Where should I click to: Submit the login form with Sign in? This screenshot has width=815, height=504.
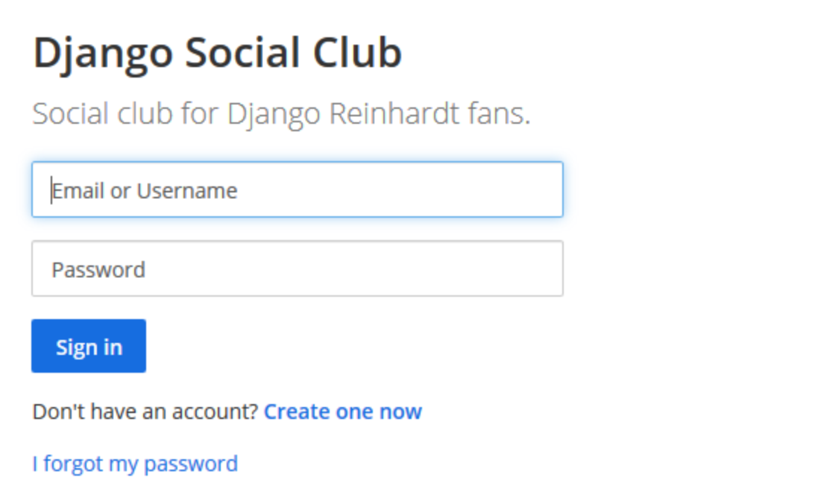click(x=89, y=346)
